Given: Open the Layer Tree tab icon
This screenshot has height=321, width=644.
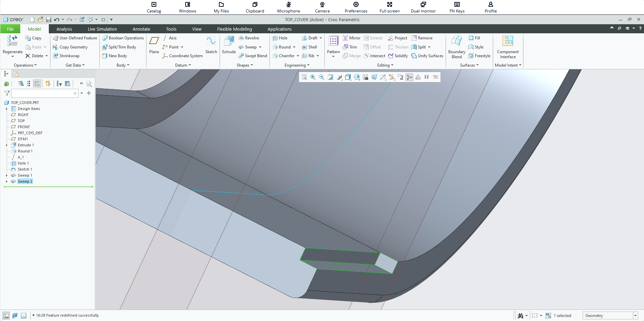Looking at the screenshot, I should [x=16, y=74].
